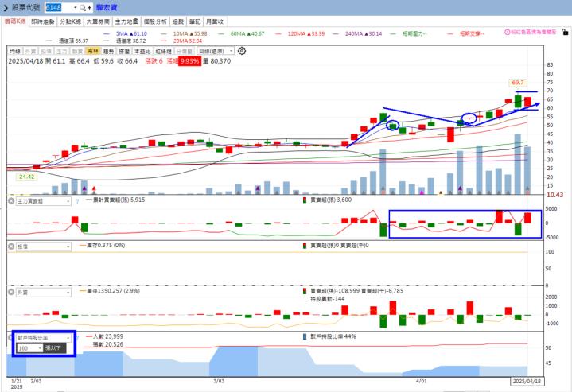Click the 3/03 date label on x-axis
The image size is (572, 392).
tap(219, 381)
